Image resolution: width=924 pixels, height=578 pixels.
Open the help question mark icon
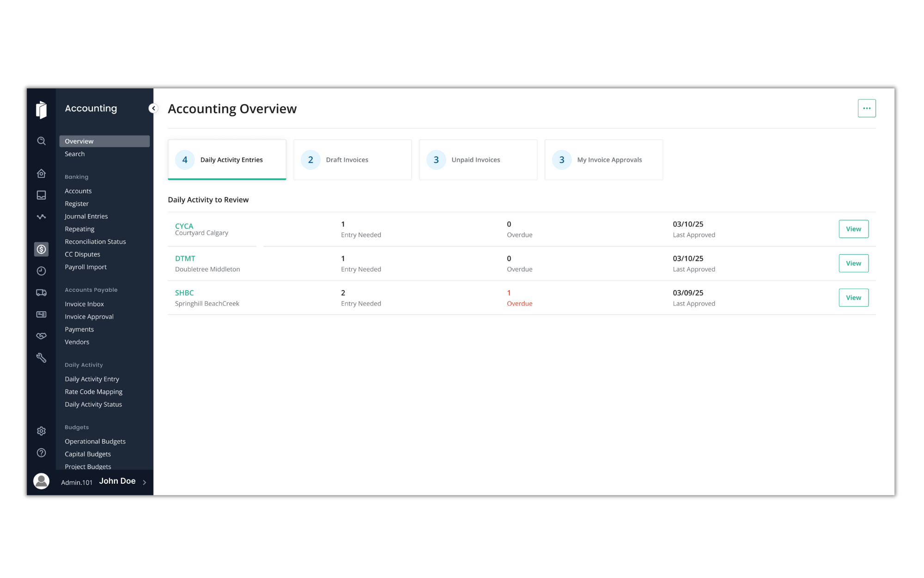[x=41, y=453]
